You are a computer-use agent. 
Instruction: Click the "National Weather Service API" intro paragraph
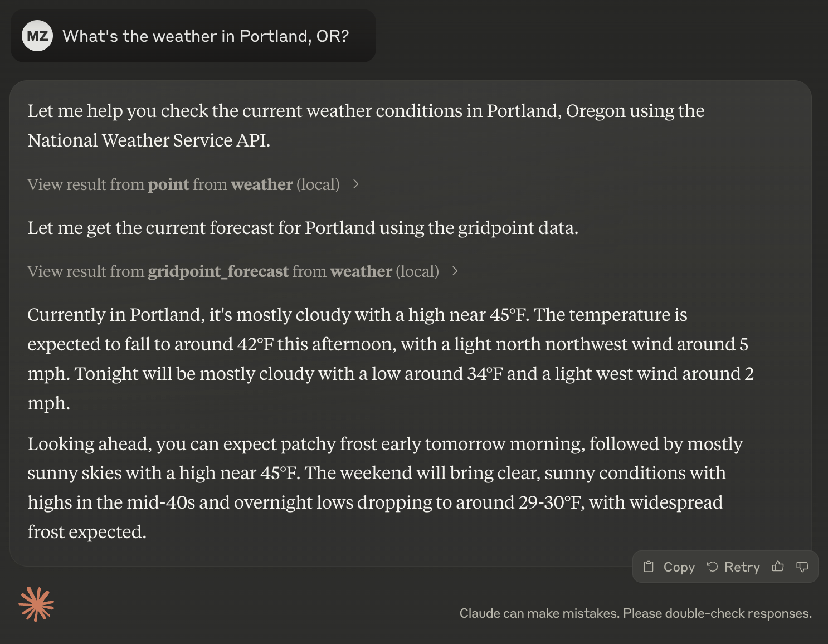pyautogui.click(x=366, y=125)
